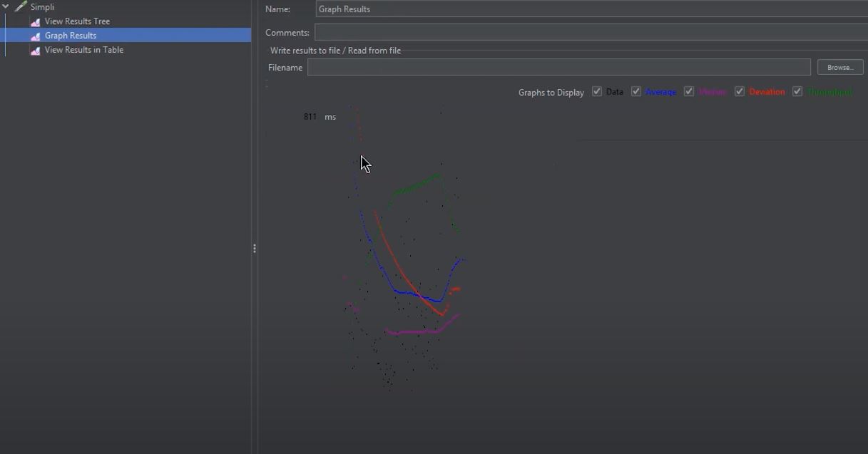Open View Results in Table listener
Screen dimensions: 868x454
click(x=84, y=50)
